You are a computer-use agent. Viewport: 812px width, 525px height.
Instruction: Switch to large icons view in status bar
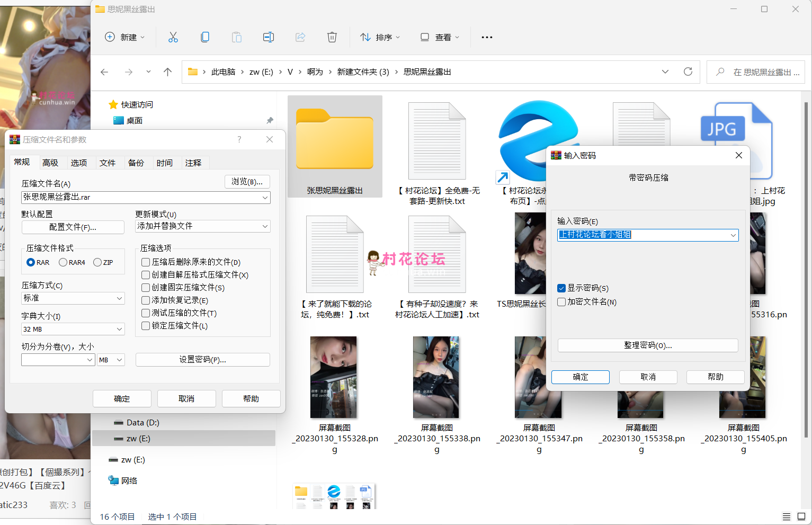click(801, 517)
